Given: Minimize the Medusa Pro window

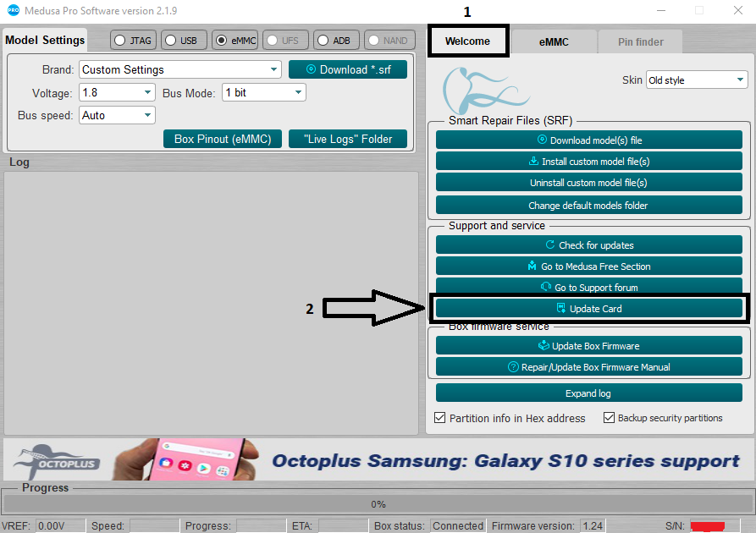Looking at the screenshot, I should pyautogui.click(x=661, y=11).
